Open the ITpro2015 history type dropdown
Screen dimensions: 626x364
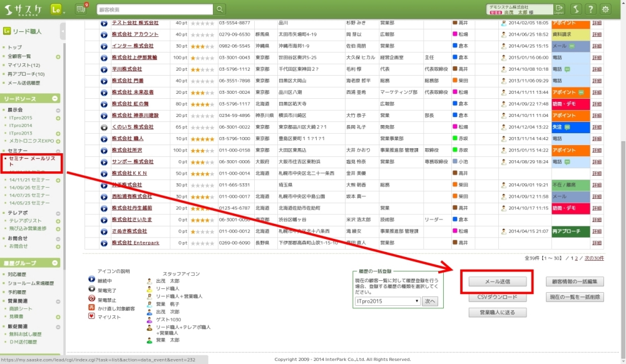coord(387,301)
